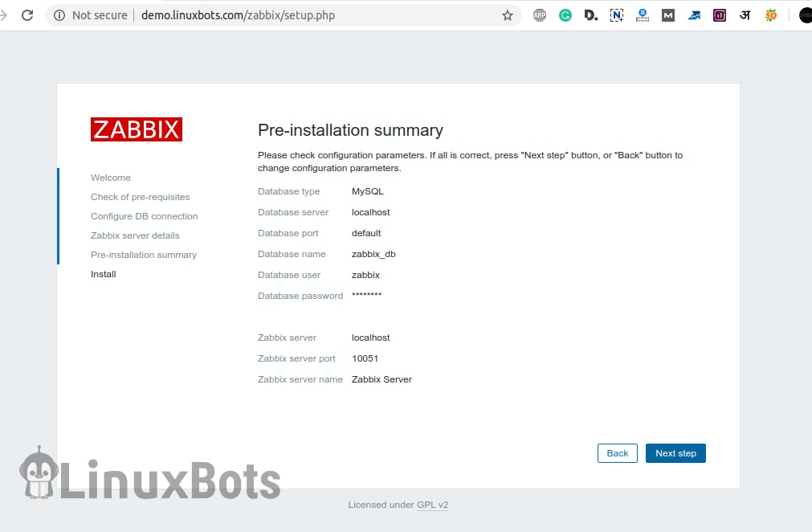Reload the current page
812x532 pixels.
coord(27,14)
